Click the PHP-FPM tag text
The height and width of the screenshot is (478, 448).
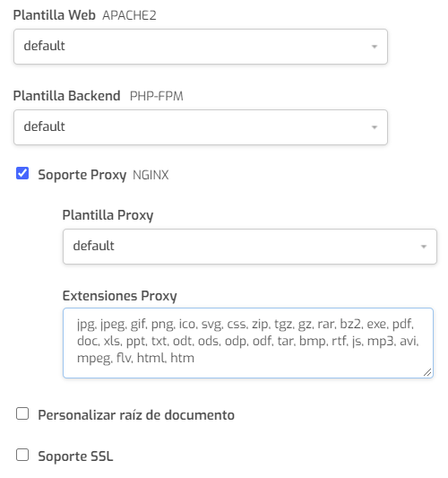156,96
